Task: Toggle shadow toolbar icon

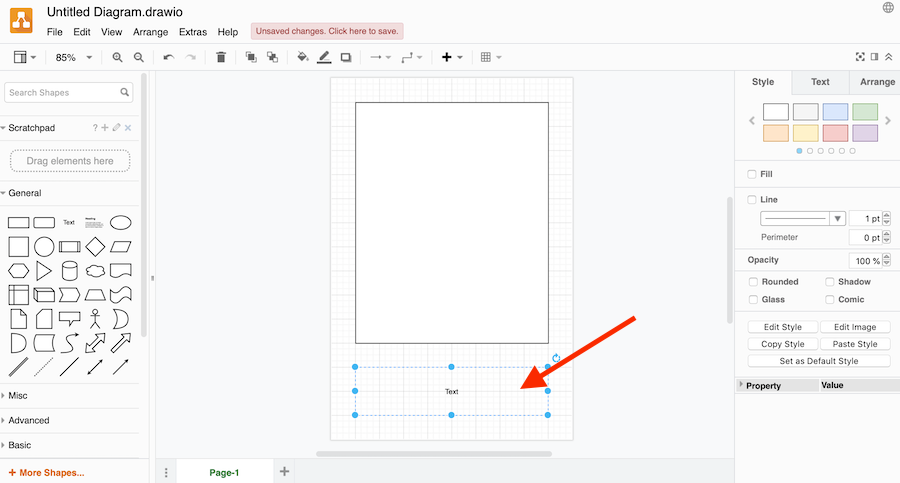Action: [x=346, y=57]
